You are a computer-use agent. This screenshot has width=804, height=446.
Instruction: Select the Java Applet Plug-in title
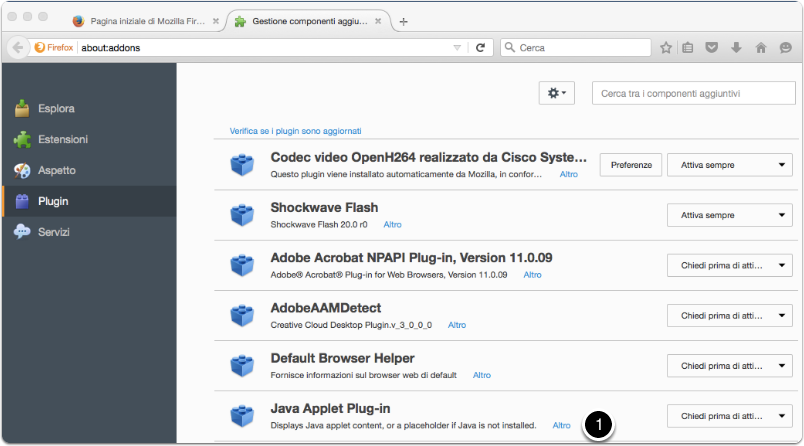click(x=330, y=409)
